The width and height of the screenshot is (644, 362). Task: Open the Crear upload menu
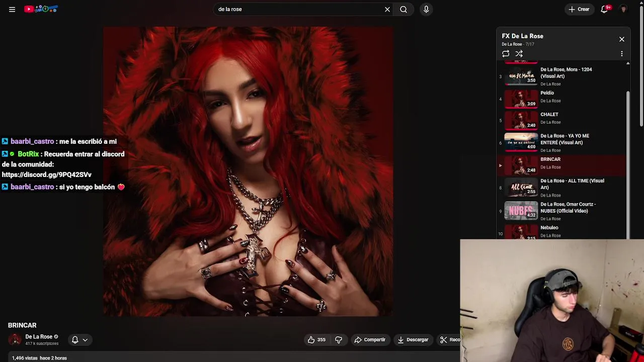click(579, 9)
